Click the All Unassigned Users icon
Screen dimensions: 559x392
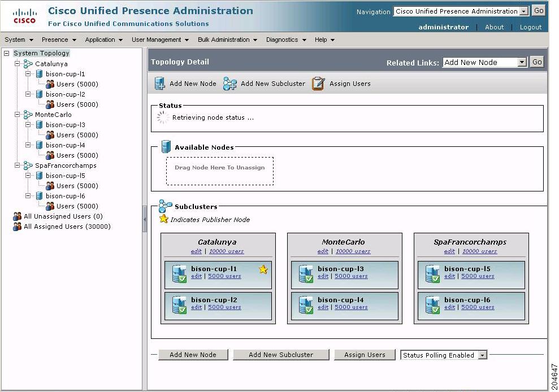(17, 216)
